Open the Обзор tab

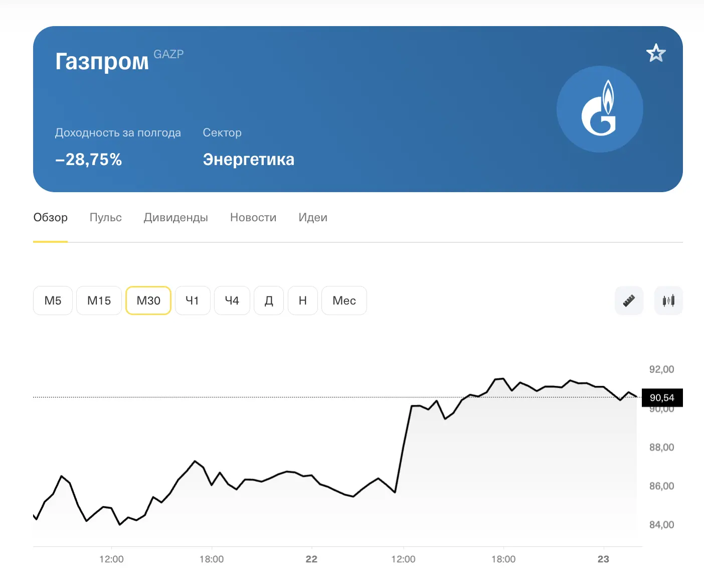50,218
